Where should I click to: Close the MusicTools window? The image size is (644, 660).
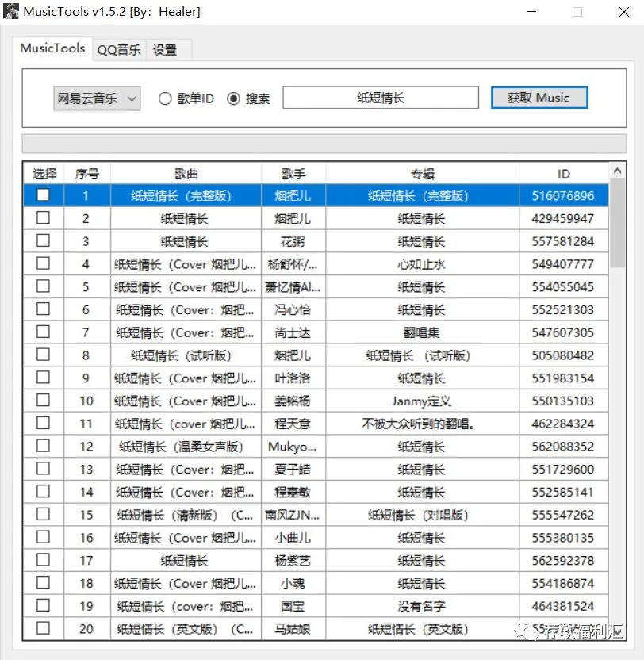[624, 12]
